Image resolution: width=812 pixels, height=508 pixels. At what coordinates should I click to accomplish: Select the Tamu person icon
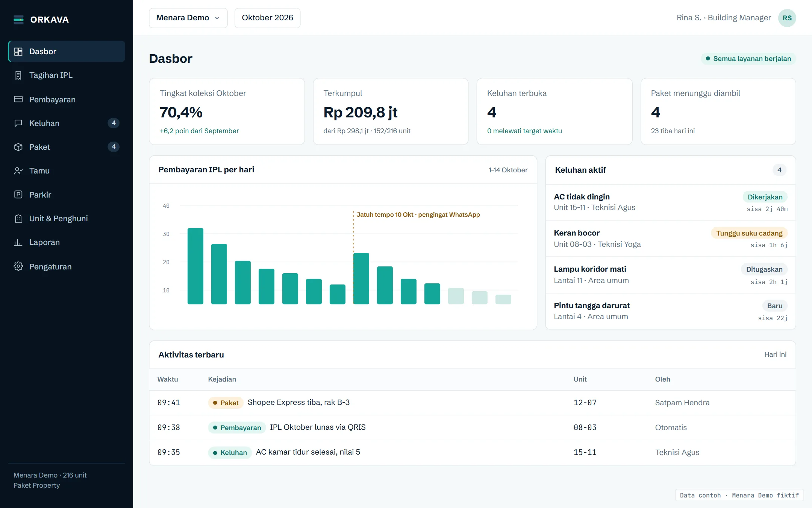point(18,171)
